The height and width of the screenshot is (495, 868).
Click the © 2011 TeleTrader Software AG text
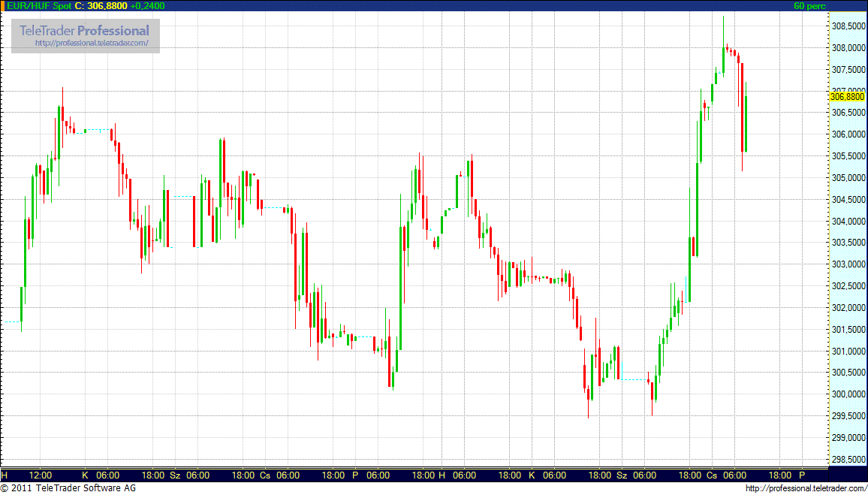(x=68, y=488)
